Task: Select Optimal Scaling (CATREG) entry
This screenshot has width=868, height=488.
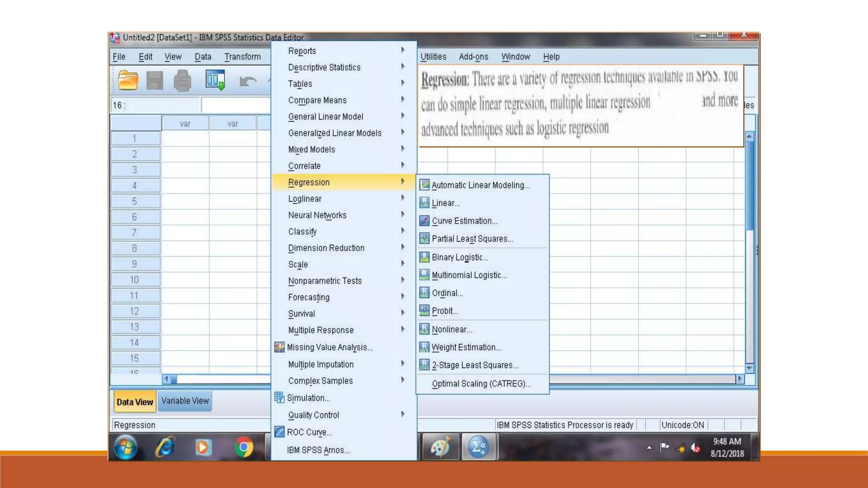Action: [x=481, y=384]
